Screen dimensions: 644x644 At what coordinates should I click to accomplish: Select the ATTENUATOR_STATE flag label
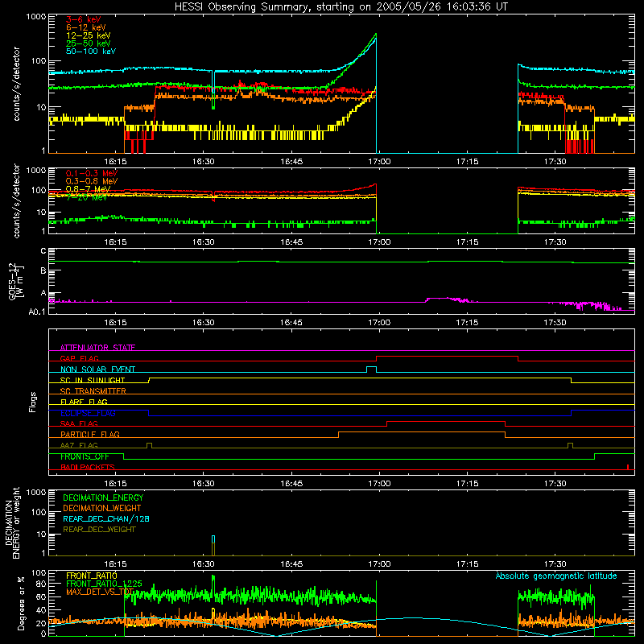click(97, 348)
